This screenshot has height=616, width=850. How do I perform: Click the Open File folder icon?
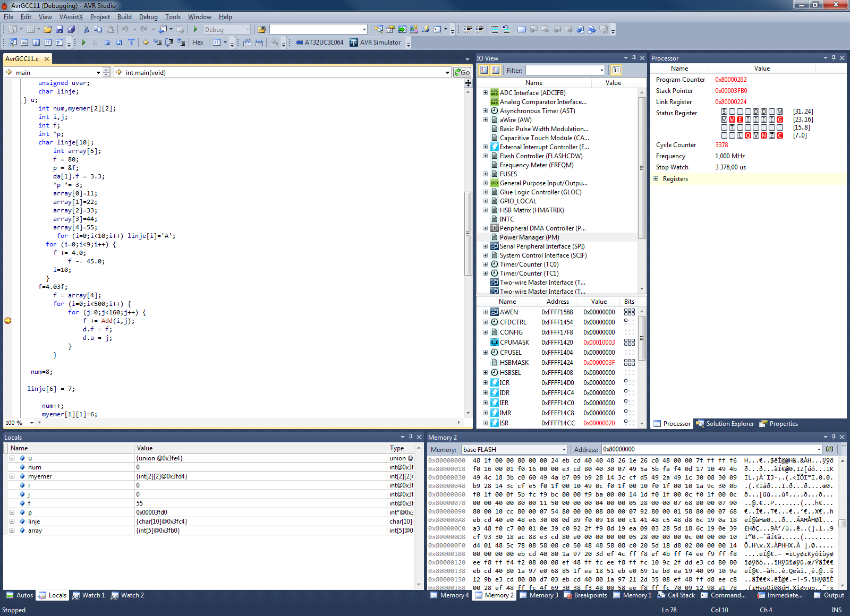48,29
